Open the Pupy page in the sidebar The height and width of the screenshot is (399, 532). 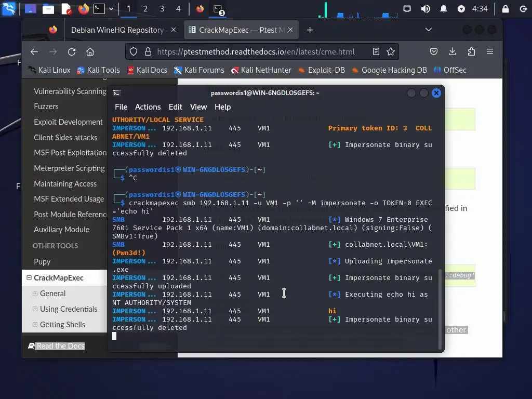42,262
